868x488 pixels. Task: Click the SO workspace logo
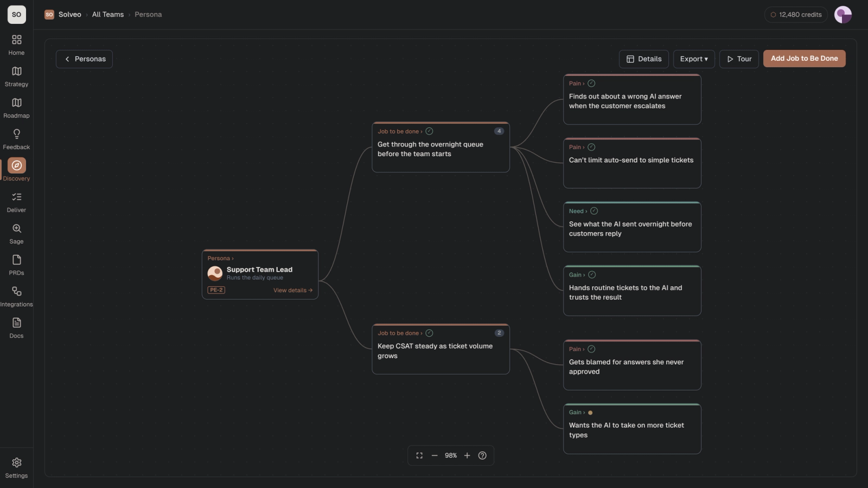pos(17,15)
